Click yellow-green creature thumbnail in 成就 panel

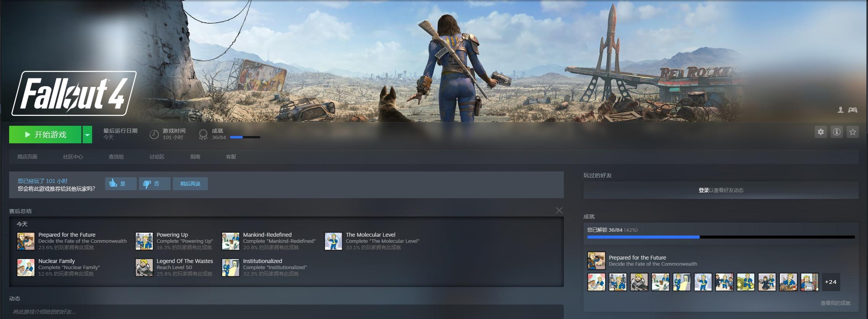pyautogui.click(x=746, y=282)
